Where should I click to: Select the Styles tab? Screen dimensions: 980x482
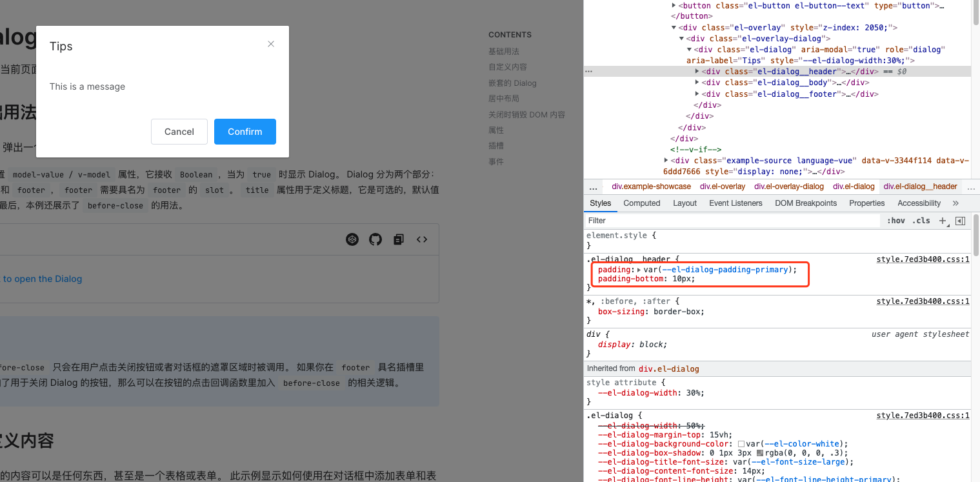point(600,203)
